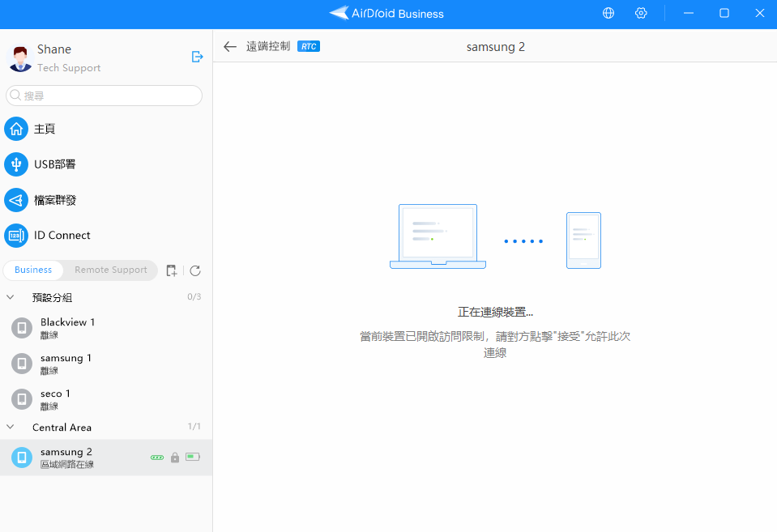Click the samsung 2 title text
Viewport: 777px width, 532px height.
[x=496, y=47]
